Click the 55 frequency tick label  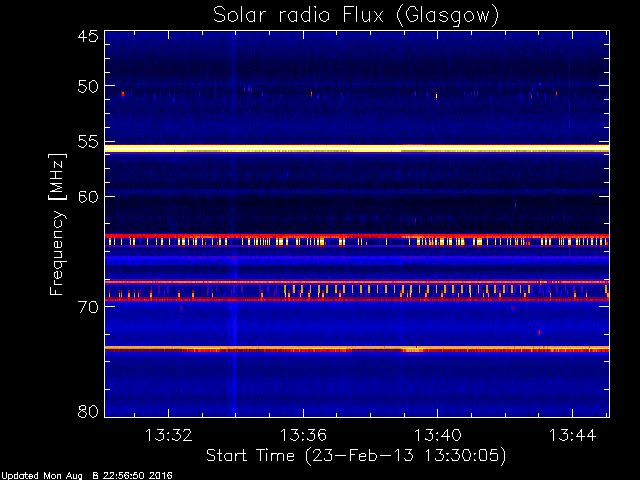click(x=88, y=142)
